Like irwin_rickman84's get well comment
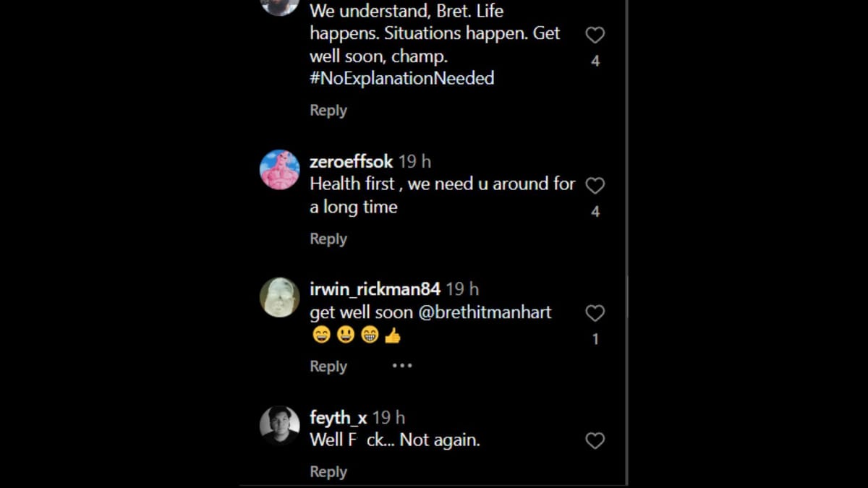Screen dimensions: 868x488 click(595, 313)
